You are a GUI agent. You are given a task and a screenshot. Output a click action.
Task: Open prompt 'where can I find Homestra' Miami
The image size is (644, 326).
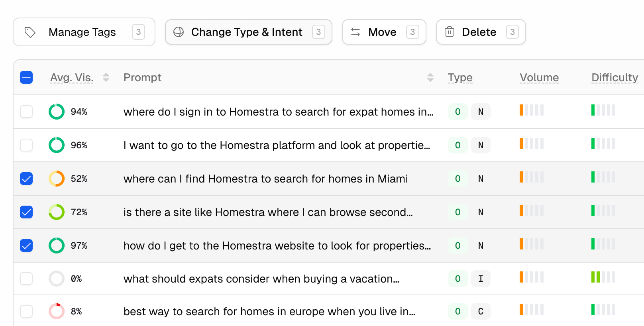[266, 179]
